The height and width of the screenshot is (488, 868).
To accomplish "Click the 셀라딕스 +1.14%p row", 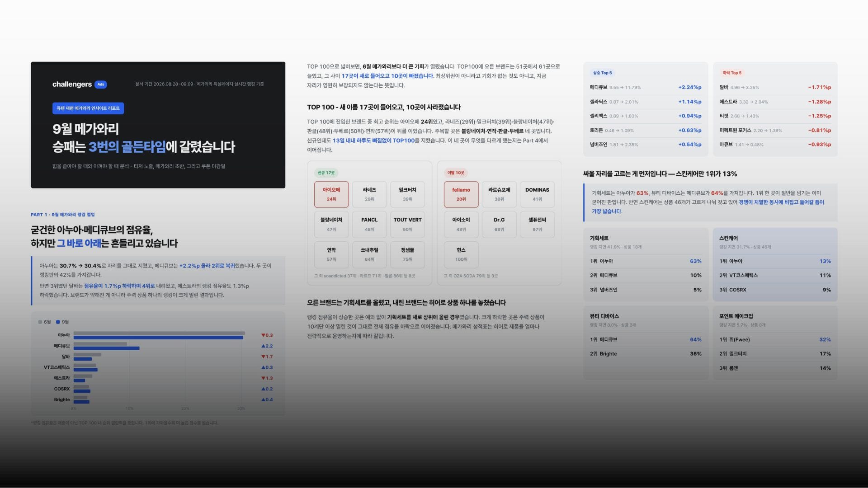I will click(x=646, y=102).
